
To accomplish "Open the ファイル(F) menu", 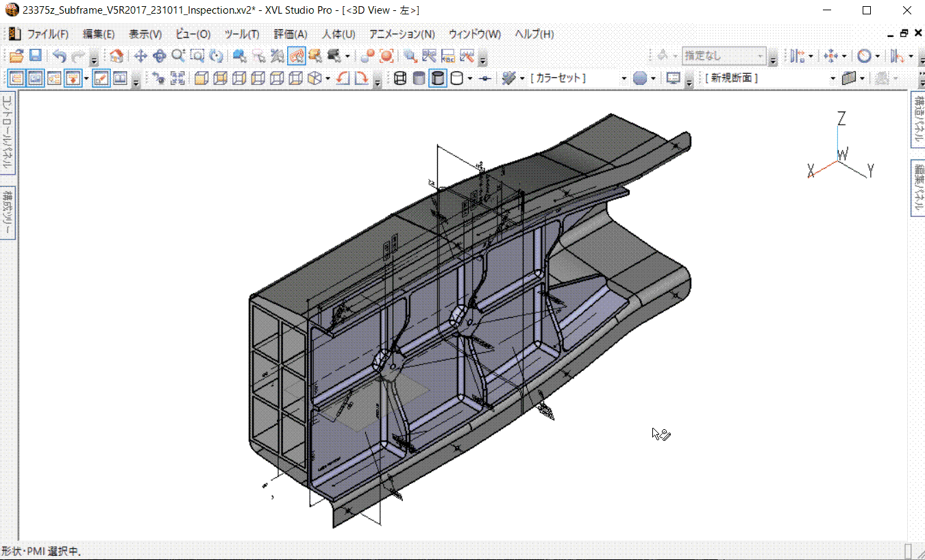I will [x=47, y=34].
